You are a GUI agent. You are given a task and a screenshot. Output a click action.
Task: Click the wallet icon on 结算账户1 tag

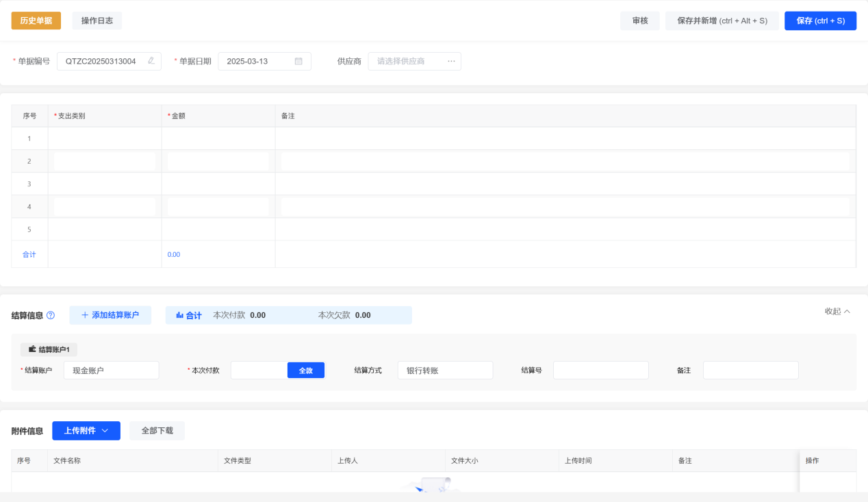32,349
